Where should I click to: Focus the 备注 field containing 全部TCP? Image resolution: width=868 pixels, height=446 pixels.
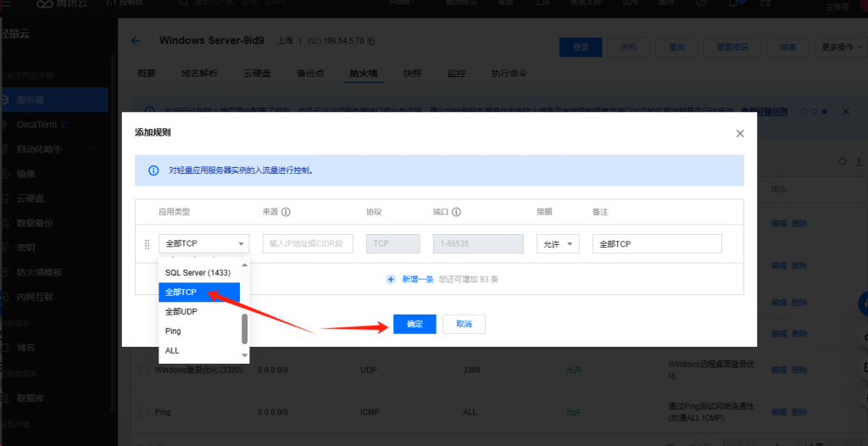(657, 244)
